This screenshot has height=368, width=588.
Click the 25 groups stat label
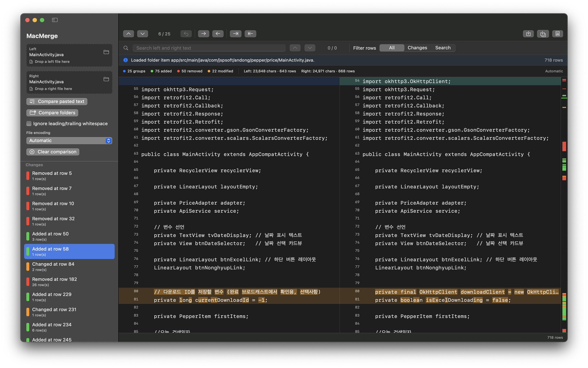click(134, 71)
